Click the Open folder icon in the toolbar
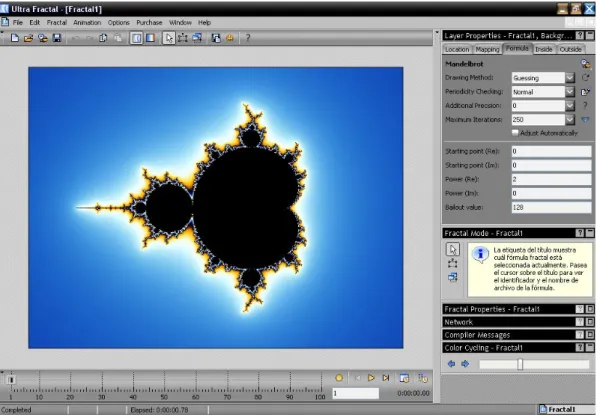Image resolution: width=597 pixels, height=415 pixels. [x=29, y=38]
